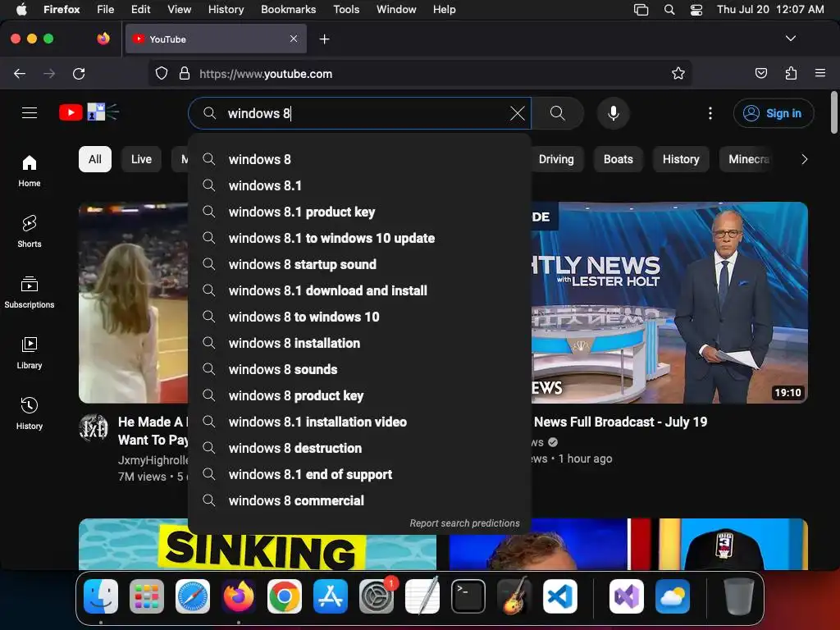The height and width of the screenshot is (630, 840).
Task: Show more filter chips with right arrow
Action: (804, 159)
